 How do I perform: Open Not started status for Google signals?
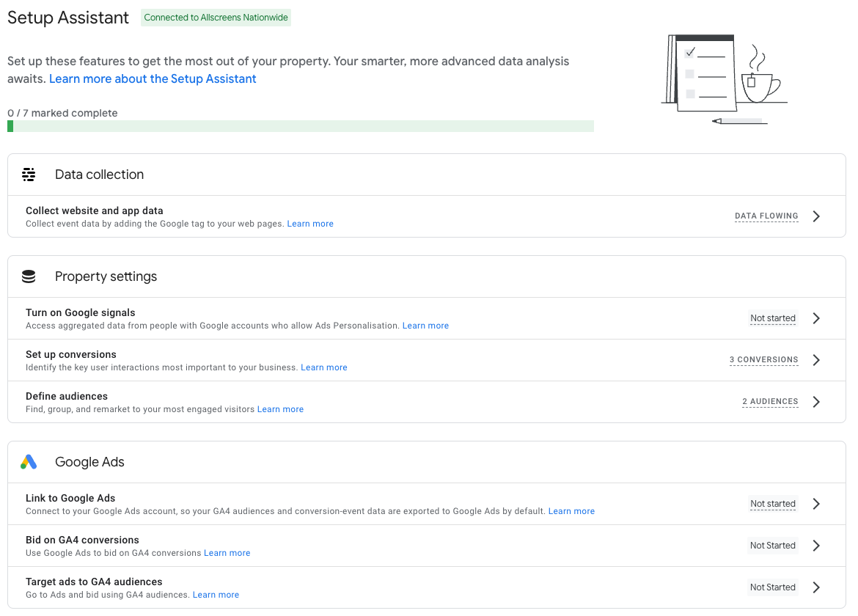[x=773, y=318]
